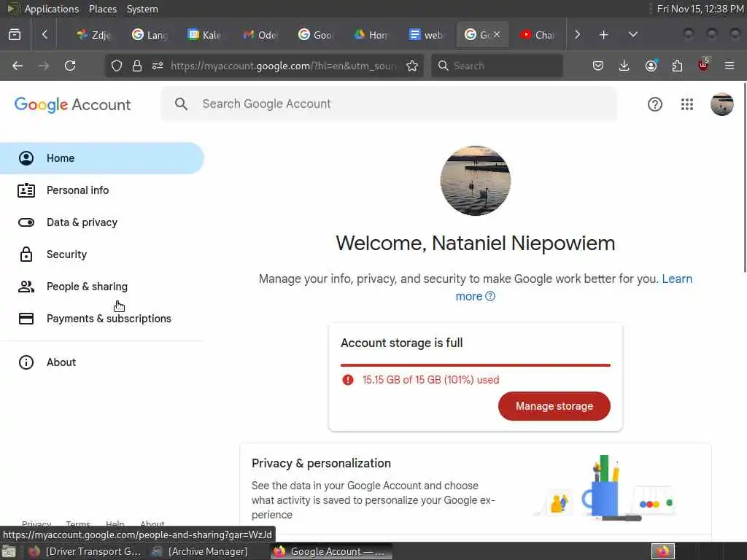Open the Firefox hamburger menu
The height and width of the screenshot is (560, 747).
pos(729,66)
